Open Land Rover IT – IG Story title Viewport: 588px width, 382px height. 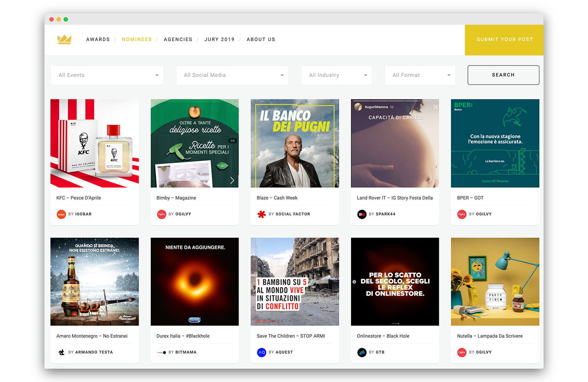(x=395, y=198)
